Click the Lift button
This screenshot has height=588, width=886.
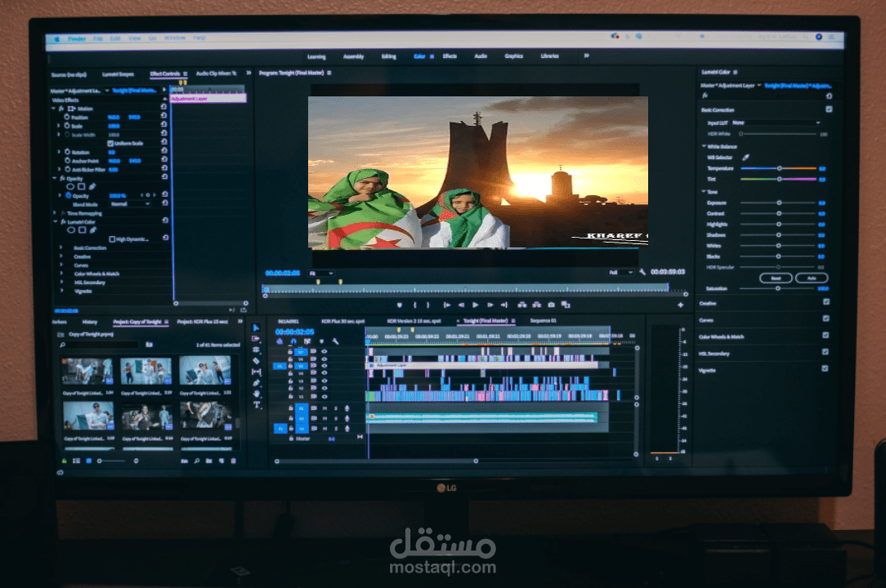click(522, 305)
